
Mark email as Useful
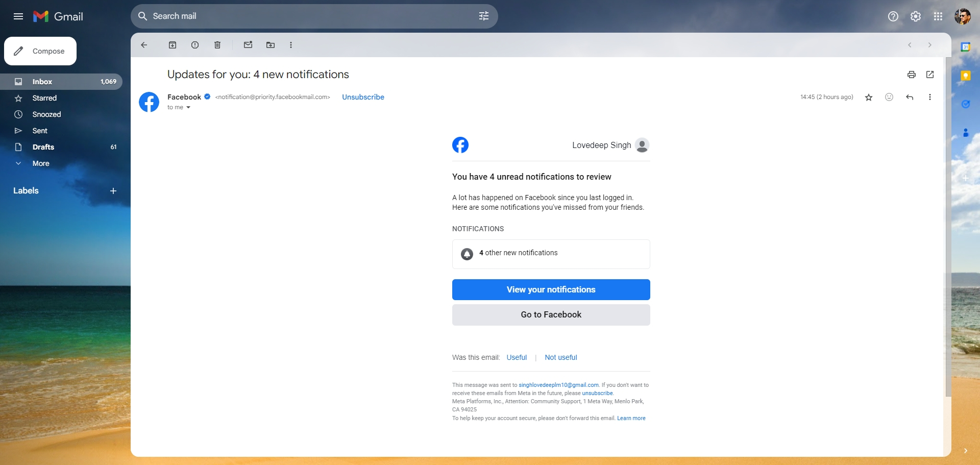coord(517,357)
